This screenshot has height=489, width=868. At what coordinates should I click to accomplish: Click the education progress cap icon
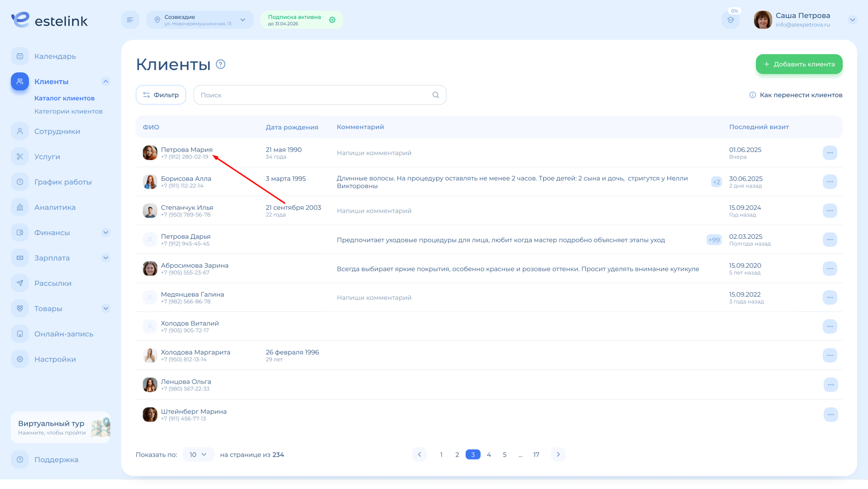(730, 20)
